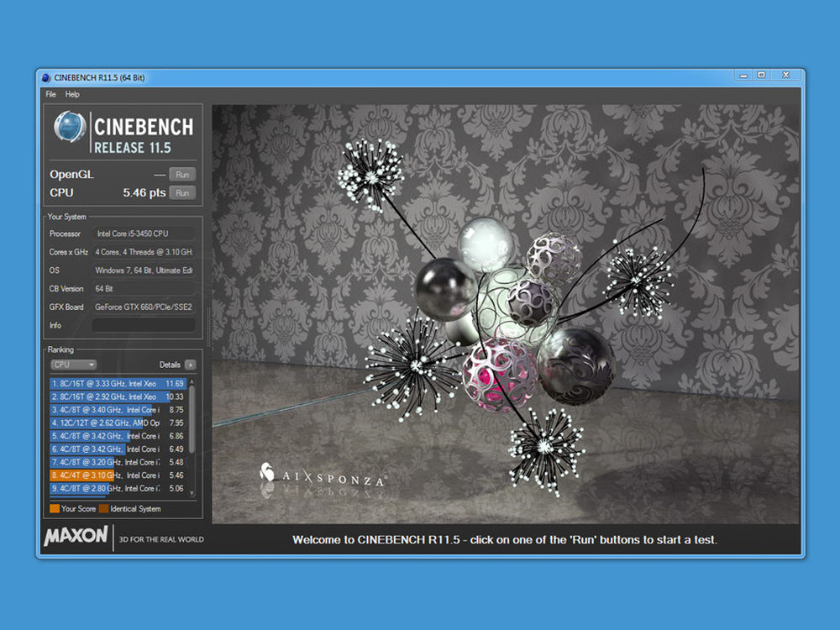The image size is (840, 630).
Task: Click the Processor field Intel Core i5-3450
Action: click(144, 234)
